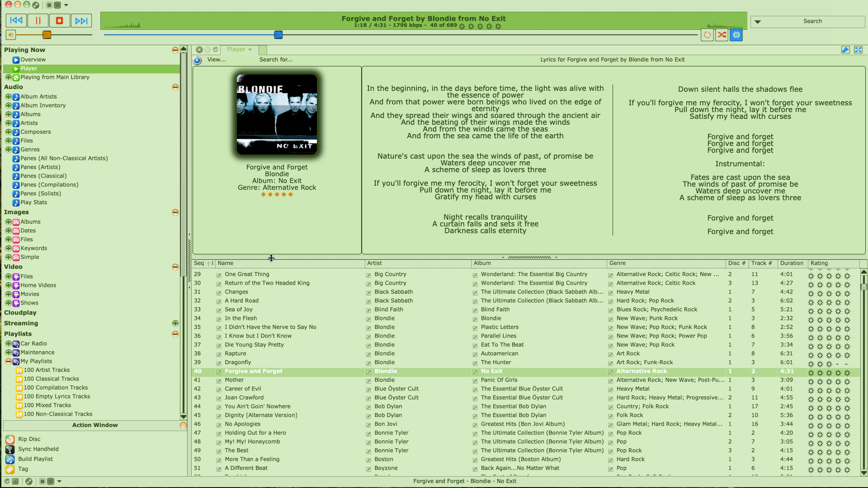Image resolution: width=868 pixels, height=488 pixels.
Task: Click the fullscreen split view icon
Action: coord(858,50)
